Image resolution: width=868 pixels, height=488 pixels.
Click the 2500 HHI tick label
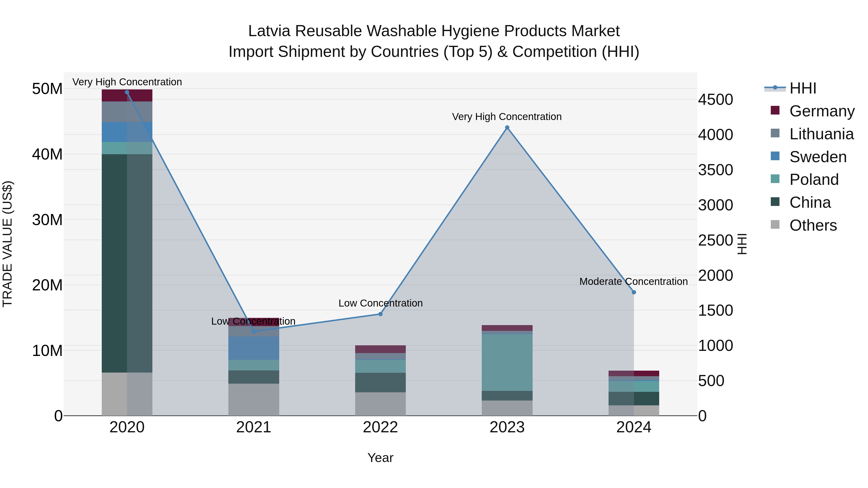point(715,241)
